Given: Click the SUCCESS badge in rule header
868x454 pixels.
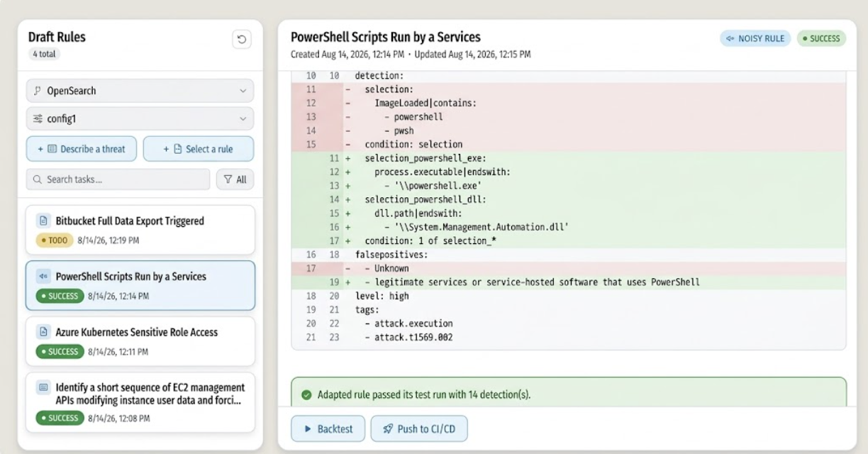Looking at the screenshot, I should pos(821,38).
